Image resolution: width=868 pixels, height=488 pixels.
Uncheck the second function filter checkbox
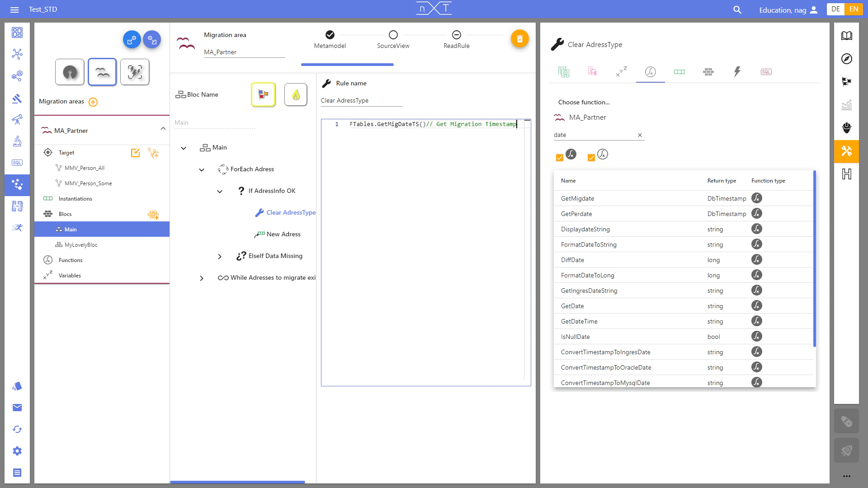[591, 157]
